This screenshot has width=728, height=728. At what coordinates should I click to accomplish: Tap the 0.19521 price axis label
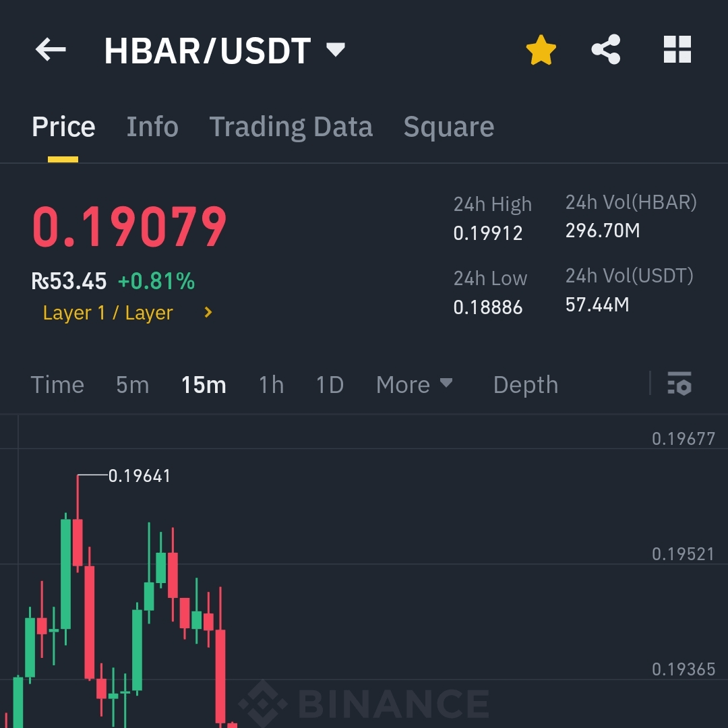coord(684,554)
